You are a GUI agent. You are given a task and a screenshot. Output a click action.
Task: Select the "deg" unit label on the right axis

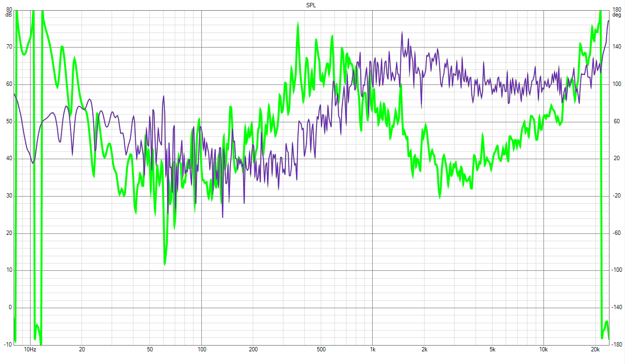click(x=617, y=15)
